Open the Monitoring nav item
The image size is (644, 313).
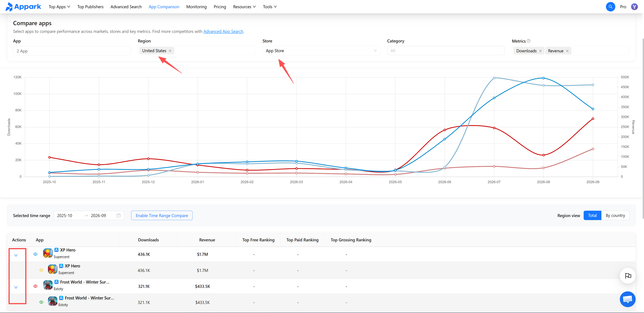click(x=196, y=7)
